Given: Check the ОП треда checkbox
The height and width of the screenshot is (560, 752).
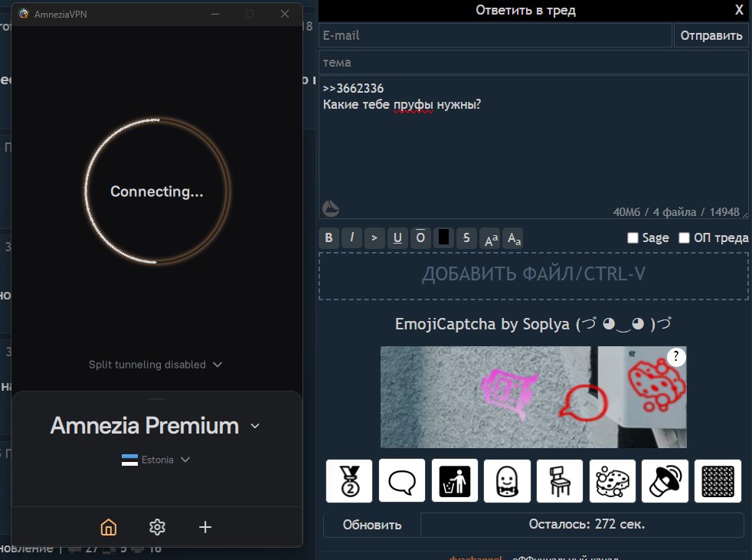Looking at the screenshot, I should (685, 238).
